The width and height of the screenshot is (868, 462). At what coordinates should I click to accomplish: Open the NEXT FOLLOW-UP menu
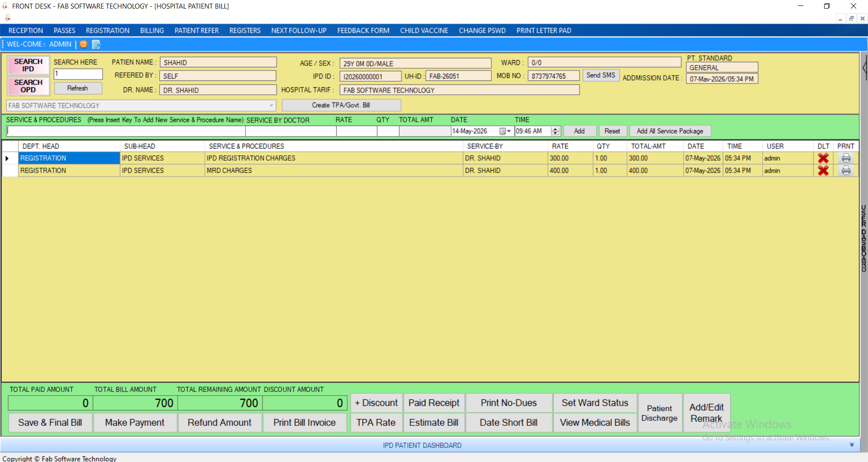(299, 30)
